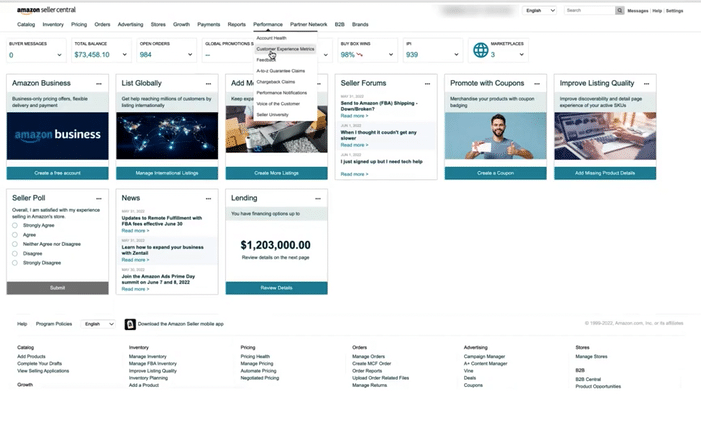Expand the Buyer Messages metric dropdown
This screenshot has width=701, height=438.
pyautogui.click(x=61, y=55)
